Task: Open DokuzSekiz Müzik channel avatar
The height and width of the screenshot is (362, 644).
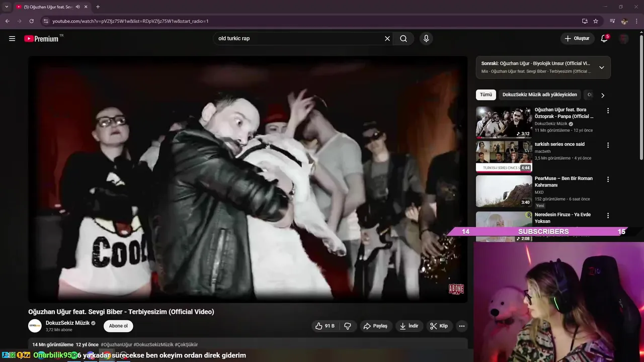Action: coord(35,326)
